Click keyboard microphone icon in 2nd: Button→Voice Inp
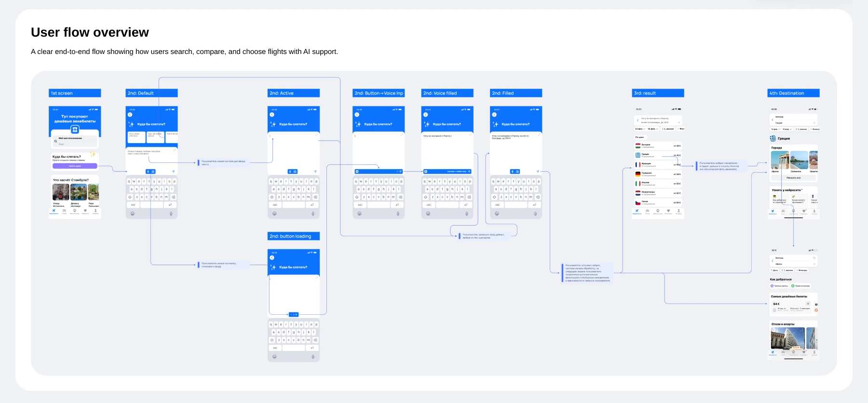Image resolution: width=868 pixels, height=403 pixels. [398, 214]
